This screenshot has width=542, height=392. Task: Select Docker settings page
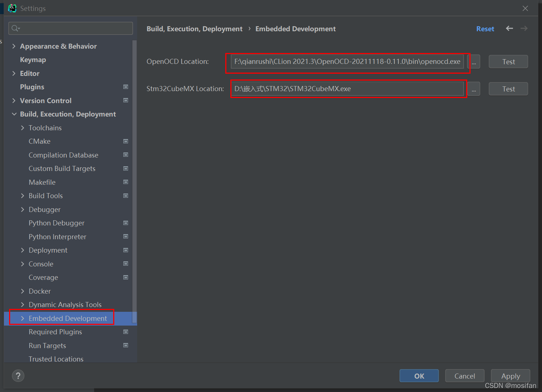tap(40, 291)
